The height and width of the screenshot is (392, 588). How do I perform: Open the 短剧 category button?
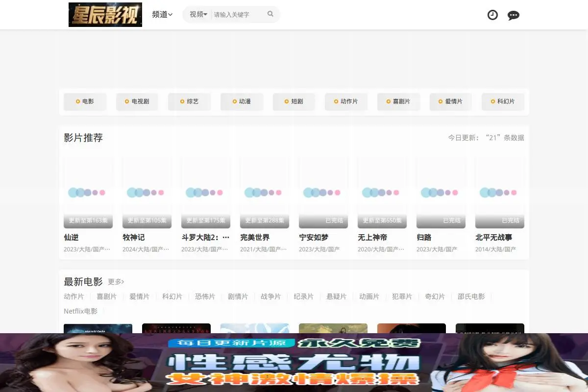294,101
